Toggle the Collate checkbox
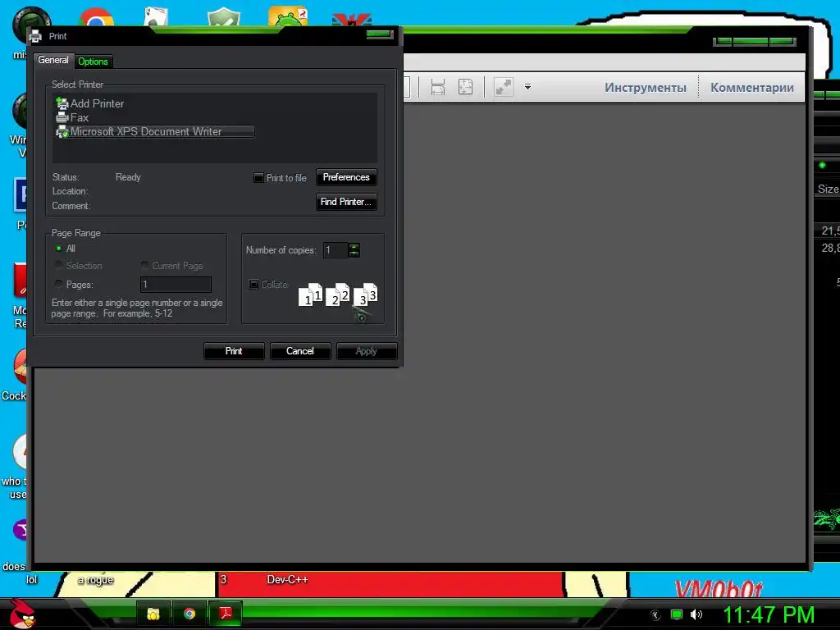This screenshot has width=840, height=630. [x=254, y=284]
